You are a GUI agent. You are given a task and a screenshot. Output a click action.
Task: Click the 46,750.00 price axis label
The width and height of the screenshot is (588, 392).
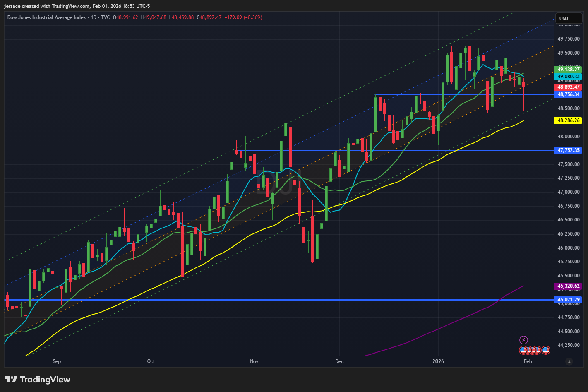coord(569,206)
